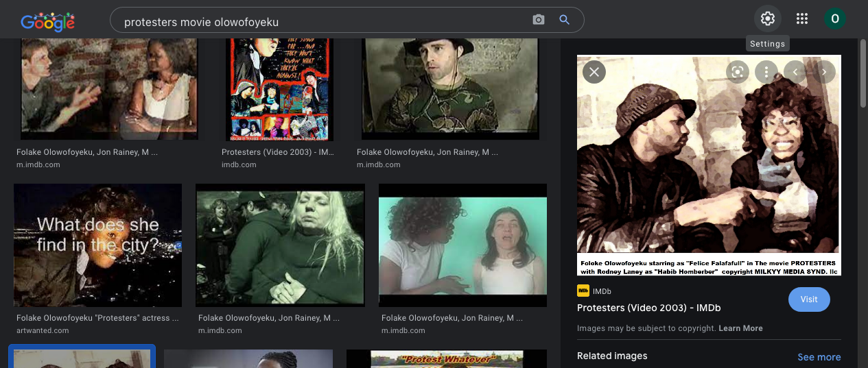This screenshot has width=868, height=368.
Task: Click "Protesters (Video 2003) - IM..." result caption
Action: pyautogui.click(x=278, y=152)
